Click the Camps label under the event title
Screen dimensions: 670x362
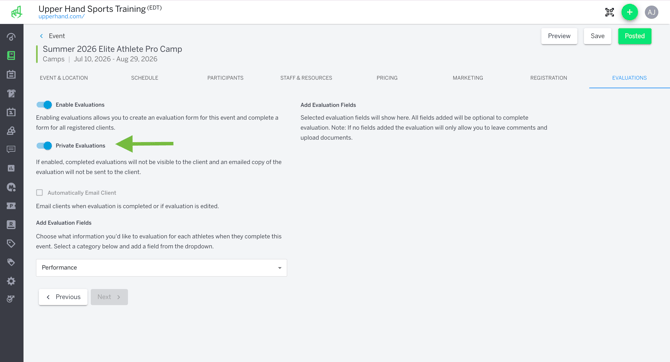click(53, 59)
